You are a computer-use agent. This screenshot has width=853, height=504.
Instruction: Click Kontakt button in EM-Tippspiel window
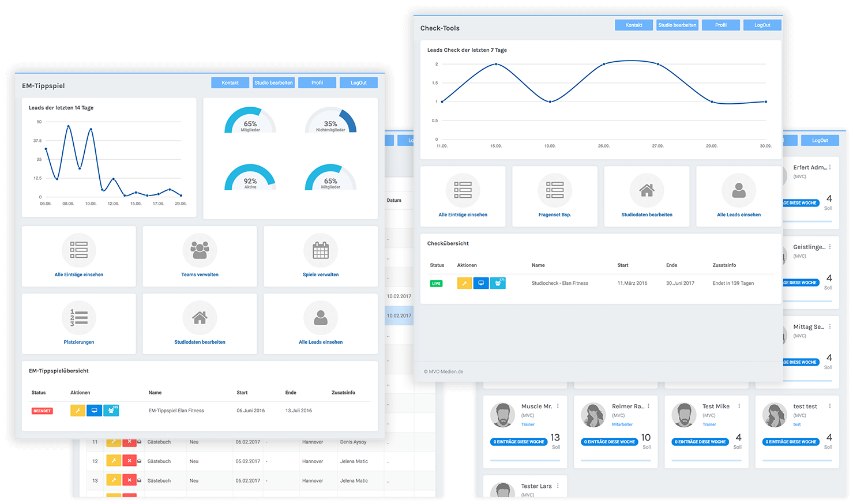coord(230,82)
